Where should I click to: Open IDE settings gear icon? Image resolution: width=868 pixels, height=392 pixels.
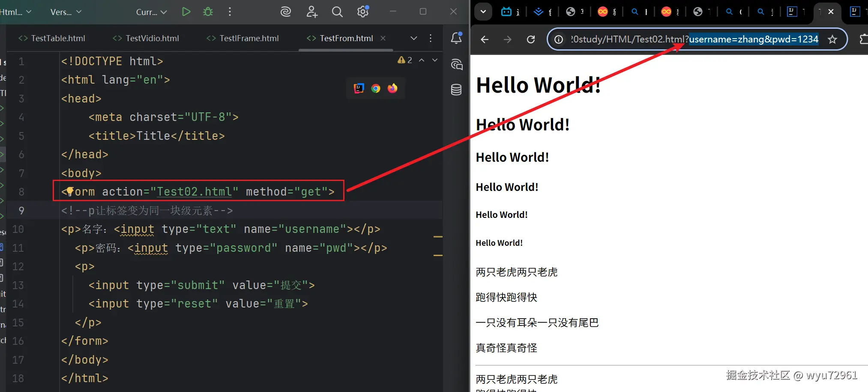coord(363,12)
